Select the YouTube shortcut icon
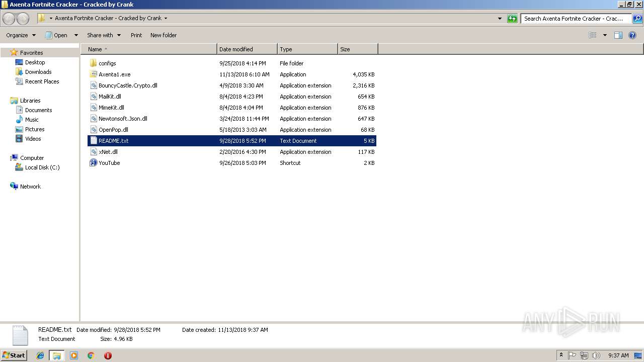The width and height of the screenshot is (644, 362). (x=93, y=163)
